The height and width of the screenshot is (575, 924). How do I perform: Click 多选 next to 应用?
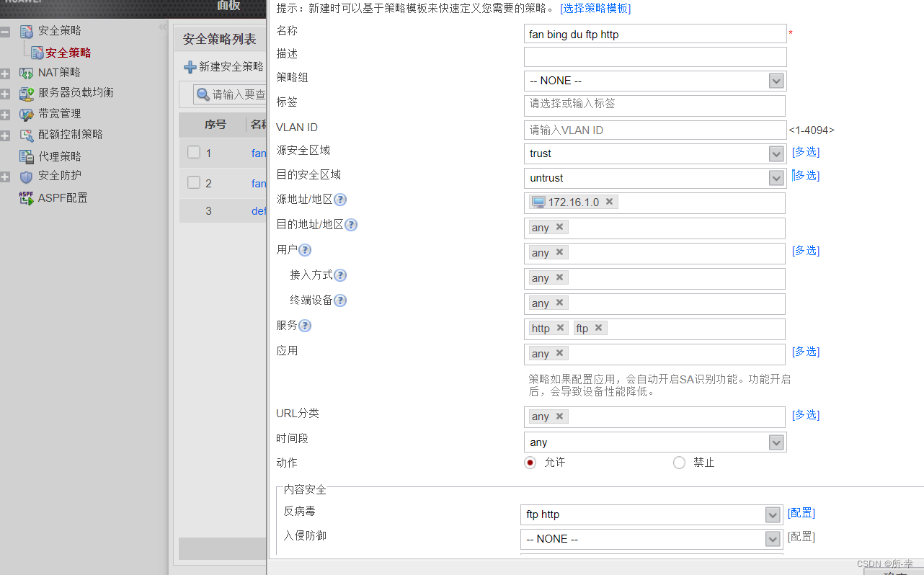(806, 351)
